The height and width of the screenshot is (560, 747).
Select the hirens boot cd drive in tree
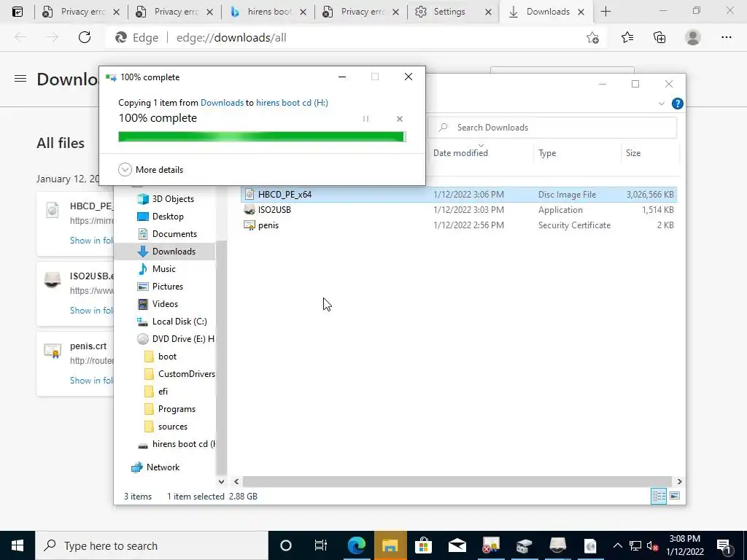click(x=177, y=444)
